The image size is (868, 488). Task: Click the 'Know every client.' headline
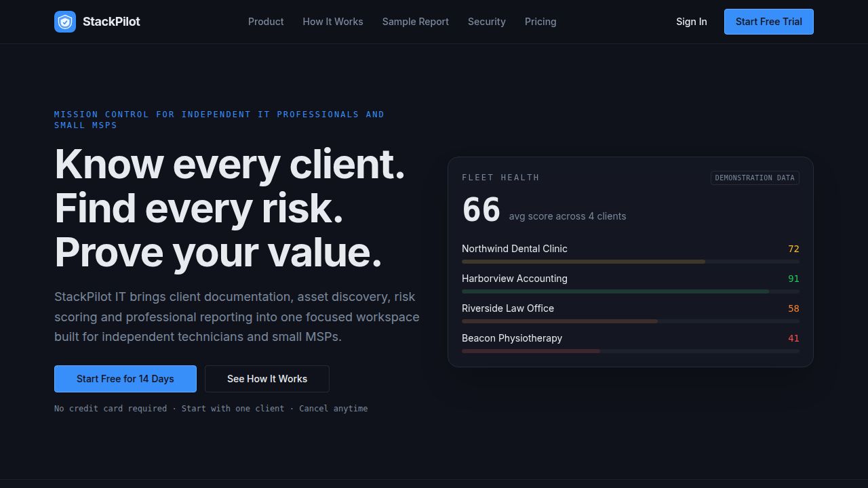coord(230,164)
